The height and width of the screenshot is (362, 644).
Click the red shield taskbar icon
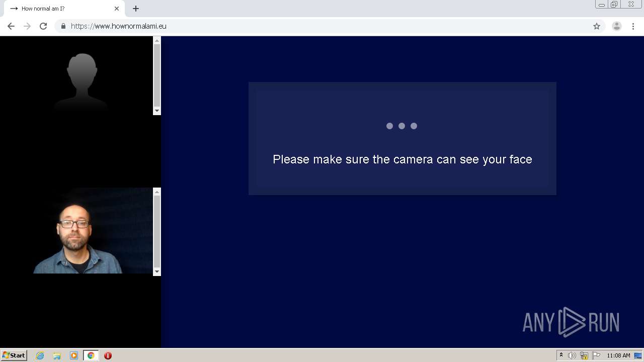[108, 355]
